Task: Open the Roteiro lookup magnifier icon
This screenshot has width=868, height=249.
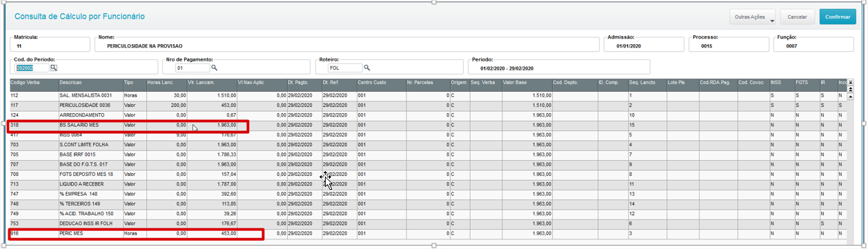Action: pyautogui.click(x=368, y=68)
